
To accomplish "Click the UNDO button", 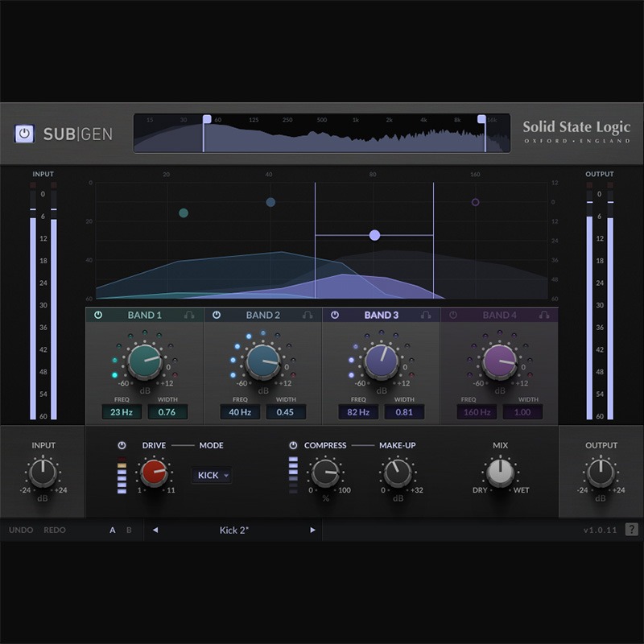I will (x=21, y=530).
